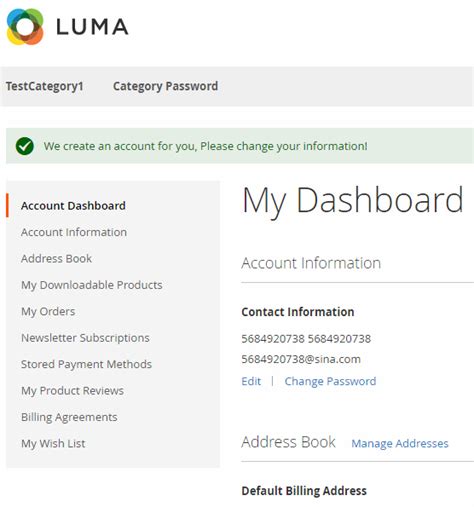474x507 pixels.
Task: Click the Luma circular logo icon
Action: pyautogui.click(x=25, y=27)
